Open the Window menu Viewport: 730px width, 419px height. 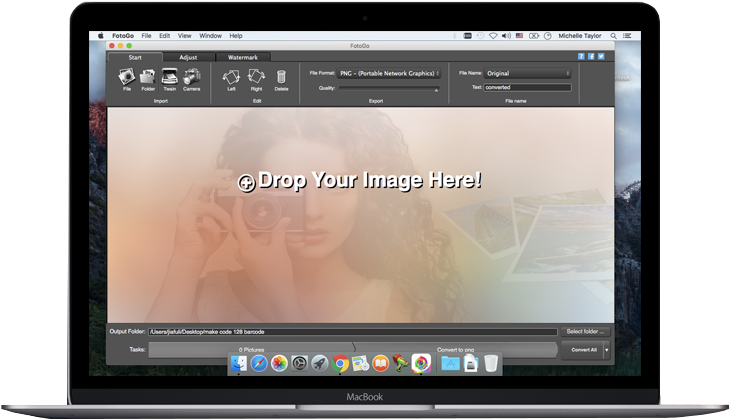click(x=210, y=36)
